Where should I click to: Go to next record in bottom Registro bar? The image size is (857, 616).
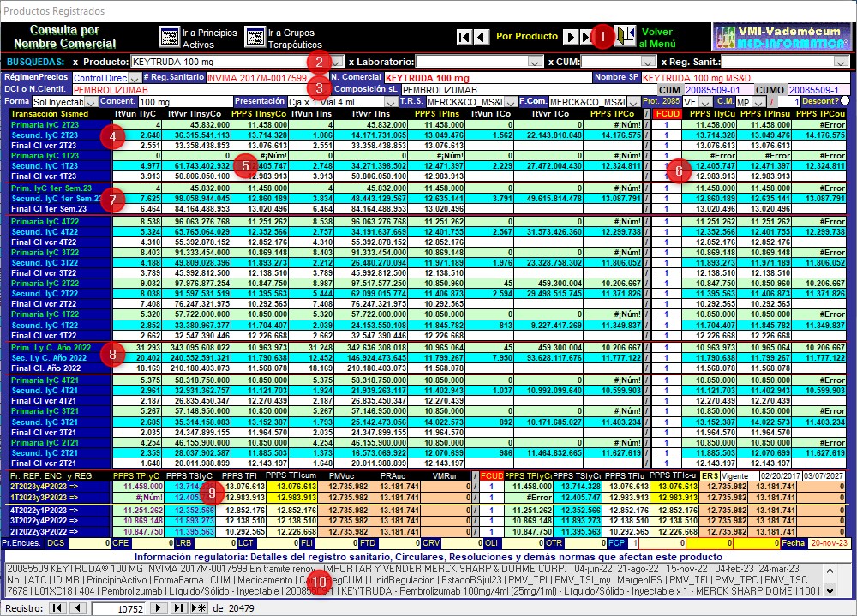pos(158,607)
